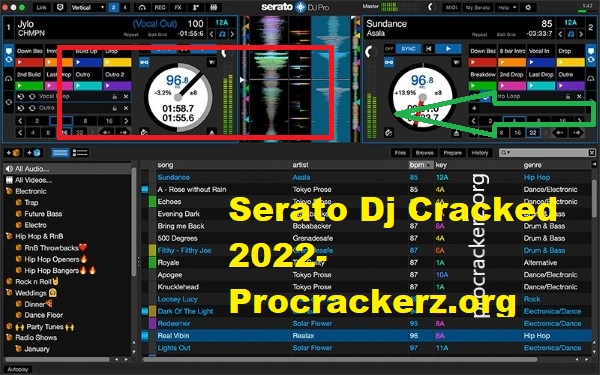600x375 pixels.
Task: Open setup via the gear icon
Action: [x=528, y=7]
